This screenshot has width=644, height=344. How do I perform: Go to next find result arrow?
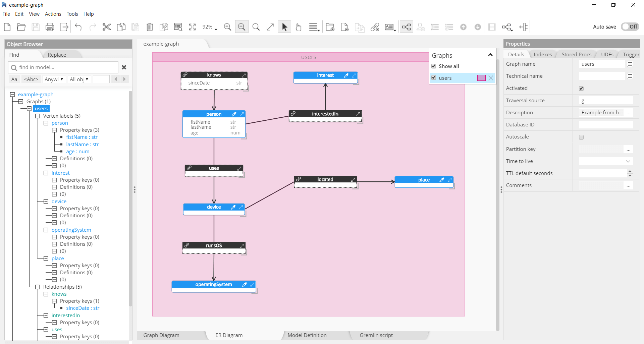tap(124, 79)
